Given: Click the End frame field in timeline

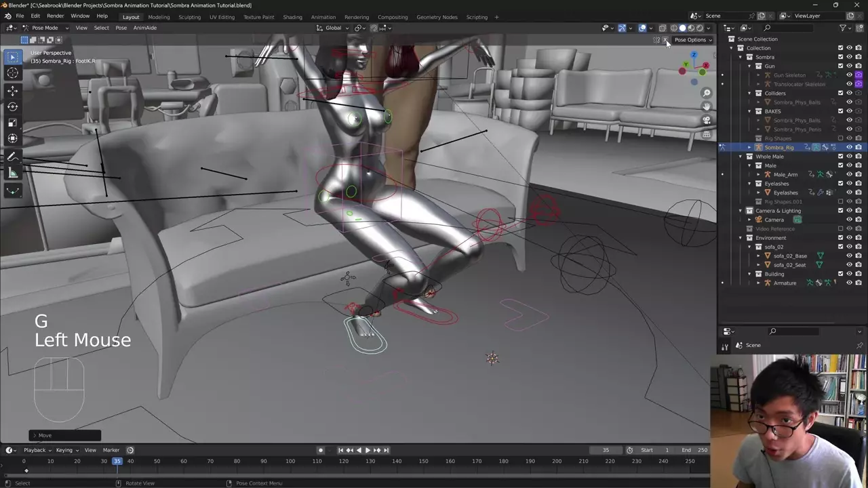Looking at the screenshot, I should click(x=695, y=450).
